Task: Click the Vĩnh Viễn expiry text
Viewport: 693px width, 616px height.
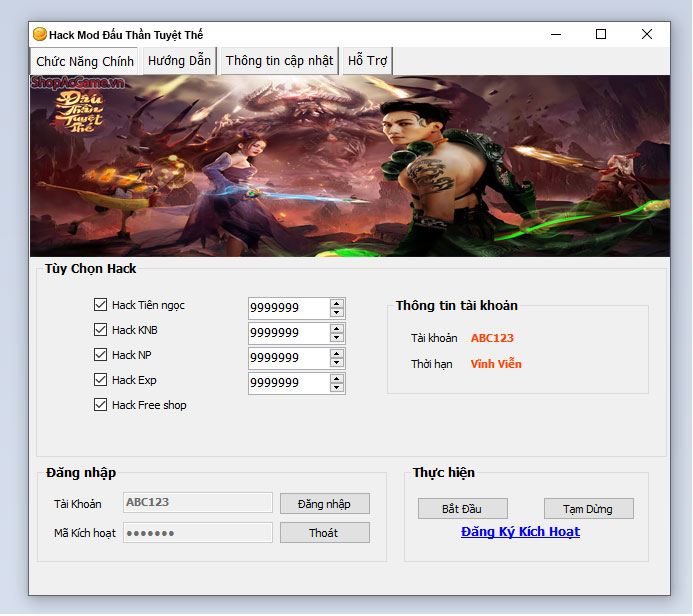Action: 496,364
